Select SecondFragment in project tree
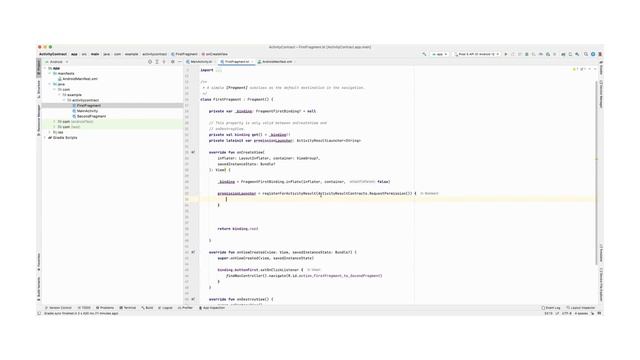This screenshot has width=640, height=360. (89, 116)
